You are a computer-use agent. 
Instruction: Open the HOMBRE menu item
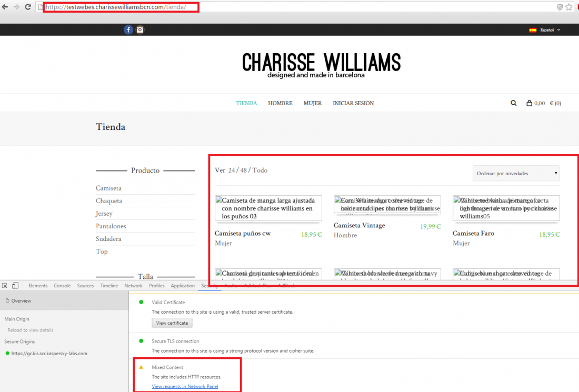[280, 103]
